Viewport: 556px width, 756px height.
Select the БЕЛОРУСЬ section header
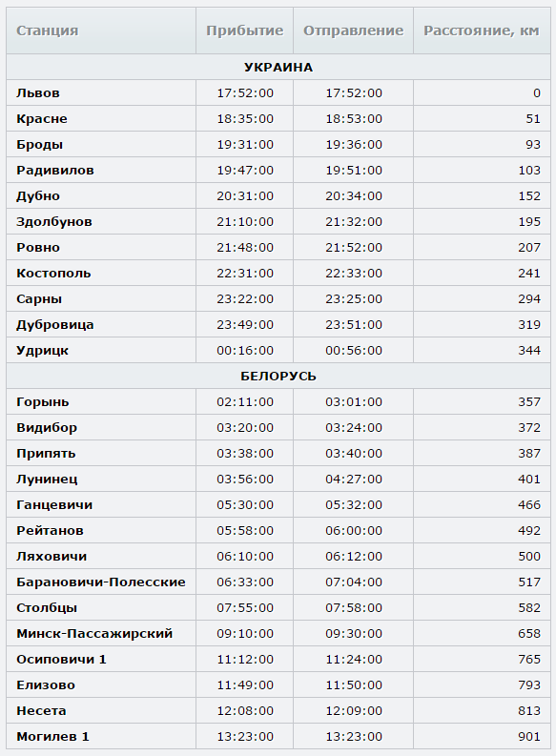pyautogui.click(x=278, y=376)
